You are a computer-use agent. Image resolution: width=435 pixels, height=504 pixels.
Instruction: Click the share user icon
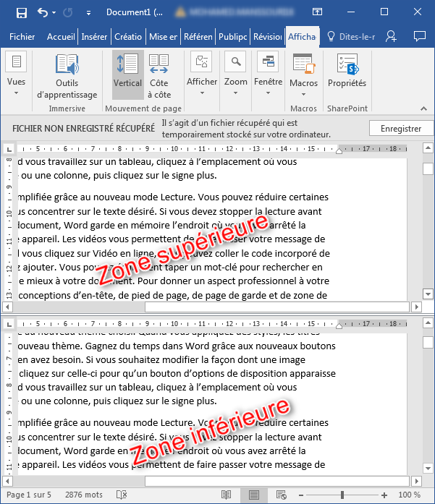(391, 36)
